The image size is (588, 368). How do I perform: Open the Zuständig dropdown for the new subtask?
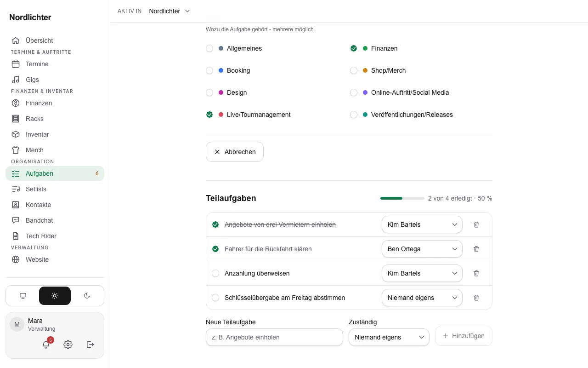pyautogui.click(x=389, y=337)
